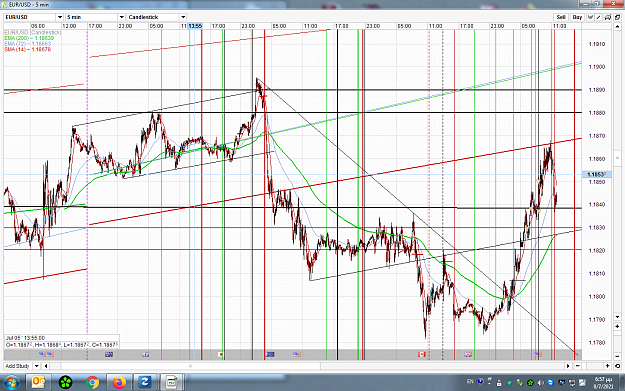625x391 pixels.
Task: Open the 5 min interval dropdown
Action: tap(122, 17)
